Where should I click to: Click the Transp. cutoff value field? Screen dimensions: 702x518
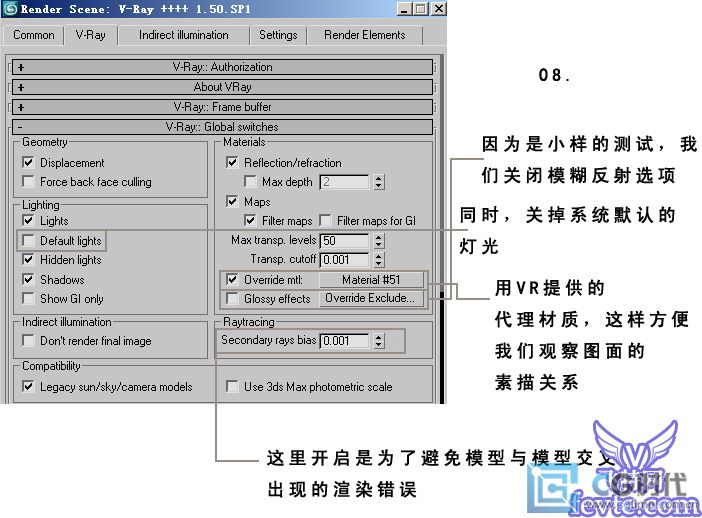(344, 260)
